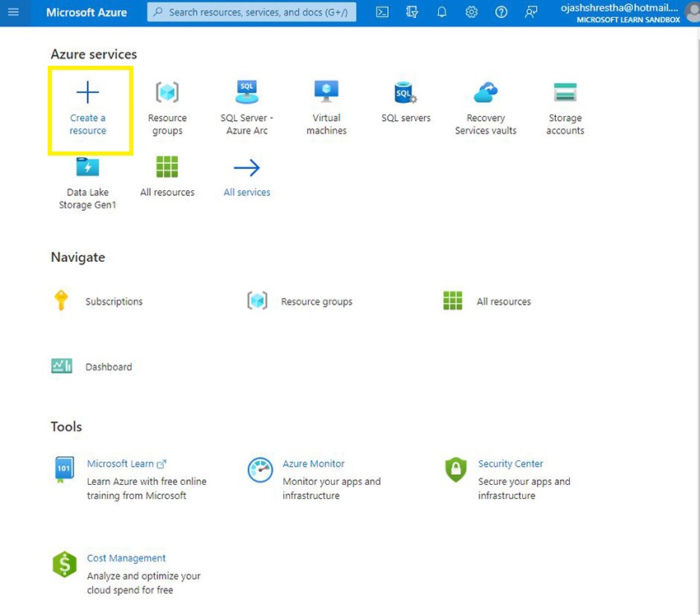This screenshot has width=700, height=615.
Task: Send feedback using the feedback person icon
Action: [531, 12]
